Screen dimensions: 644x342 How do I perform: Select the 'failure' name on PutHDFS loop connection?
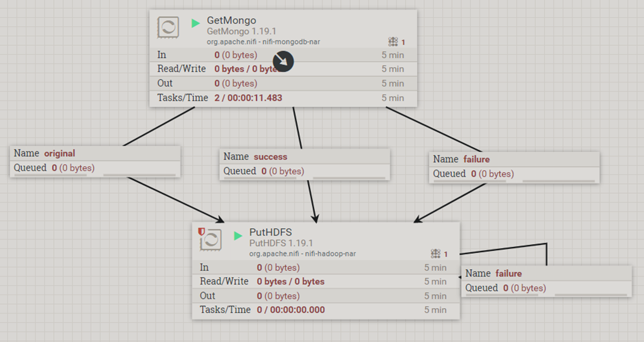pyautogui.click(x=508, y=273)
